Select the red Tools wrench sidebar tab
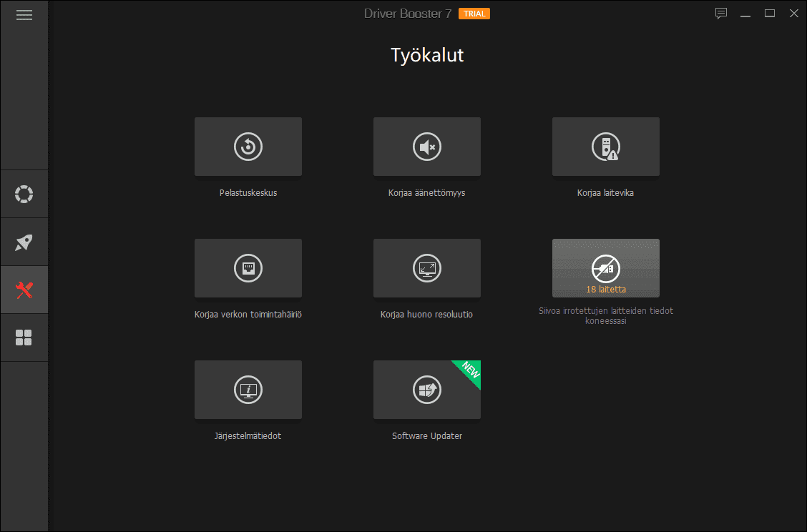Viewport: 807px width, 532px height. coord(24,290)
